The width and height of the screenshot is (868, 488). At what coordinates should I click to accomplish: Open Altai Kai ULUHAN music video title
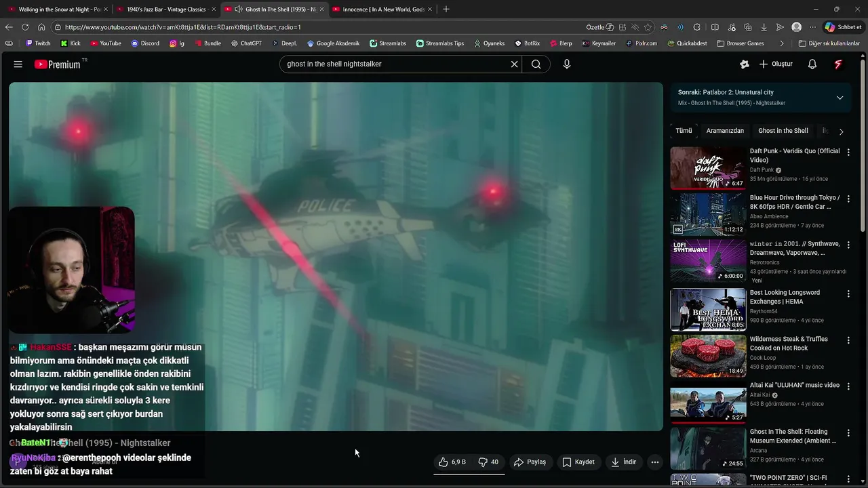[x=795, y=385]
